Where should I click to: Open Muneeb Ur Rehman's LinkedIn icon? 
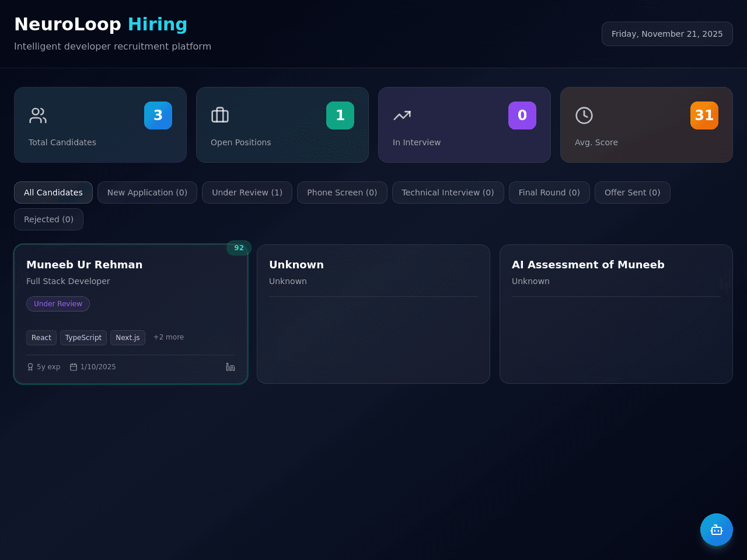pos(231,367)
